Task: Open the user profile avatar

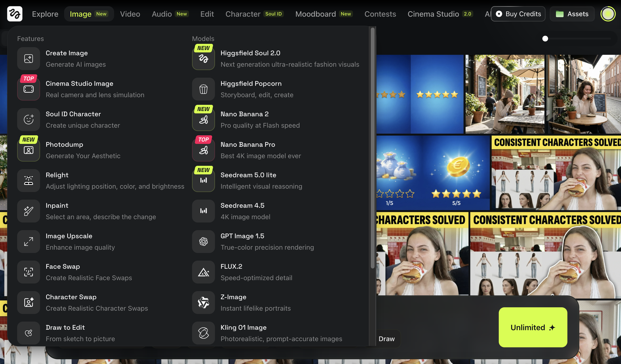Action: pos(608,14)
